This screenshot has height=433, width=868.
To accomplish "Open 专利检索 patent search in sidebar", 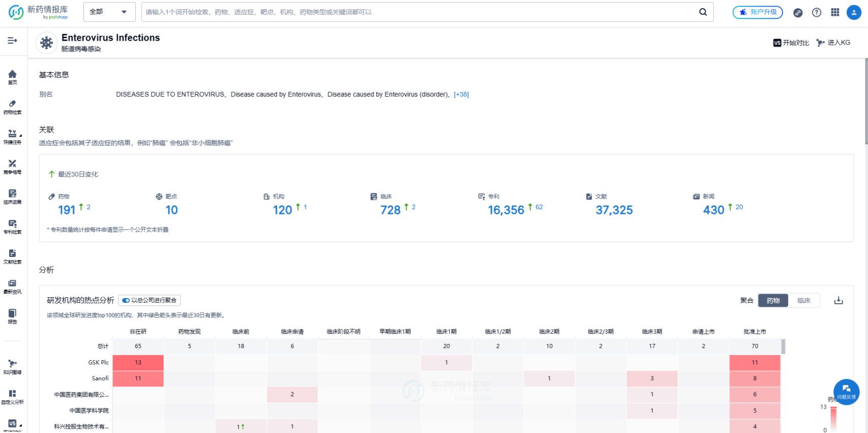I will (12, 226).
